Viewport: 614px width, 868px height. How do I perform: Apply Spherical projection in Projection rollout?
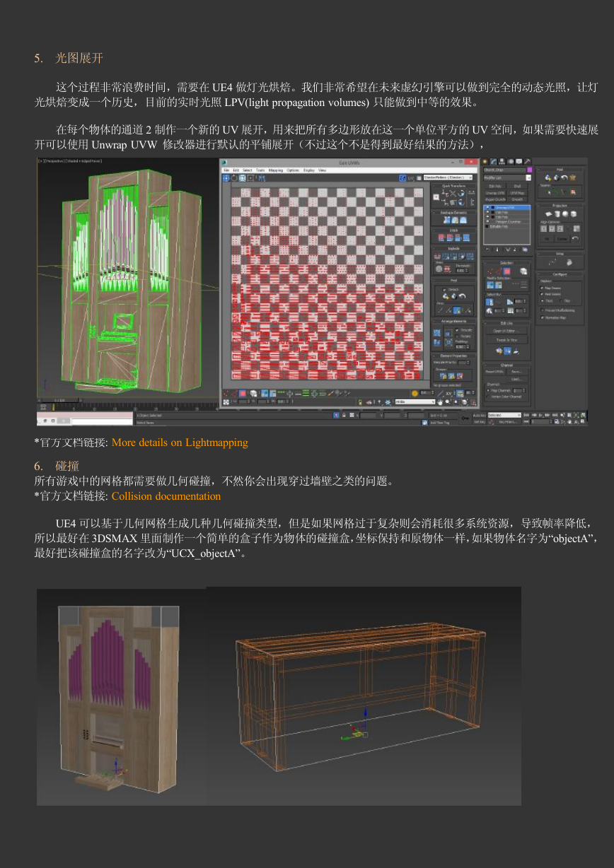(x=565, y=214)
